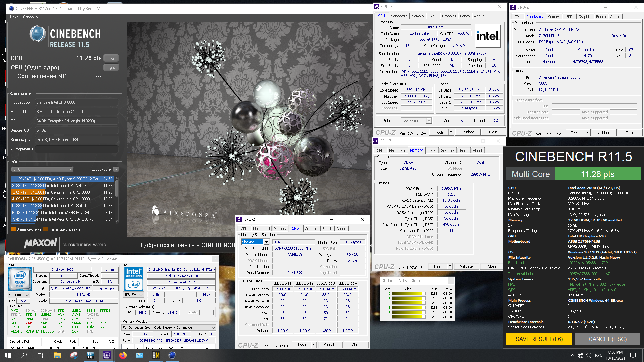The height and width of the screenshot is (362, 644).
Task: Click Bench.cof entry in BenchMate
Action: 516,263
